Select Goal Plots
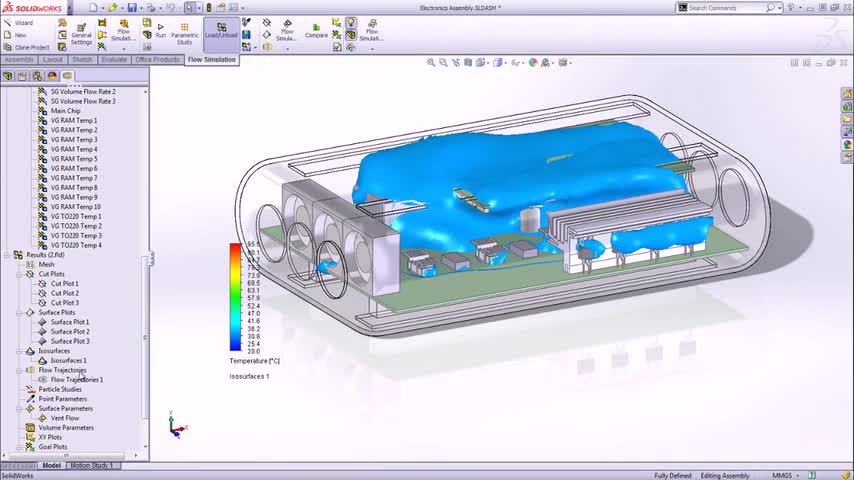 click(x=53, y=447)
